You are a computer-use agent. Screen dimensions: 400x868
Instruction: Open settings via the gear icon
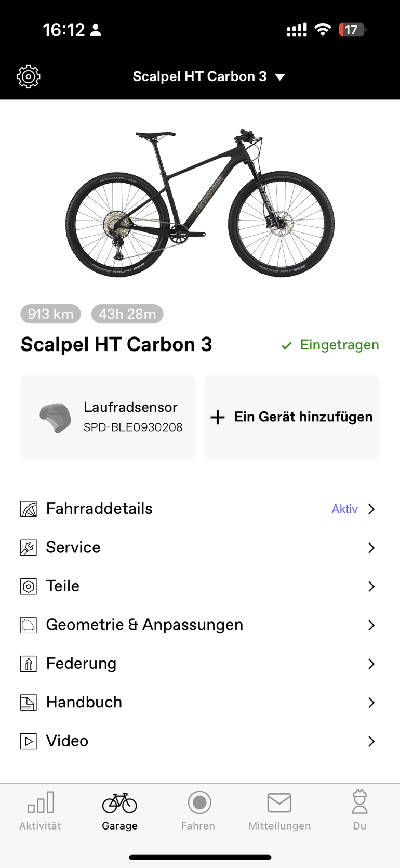[29, 77]
